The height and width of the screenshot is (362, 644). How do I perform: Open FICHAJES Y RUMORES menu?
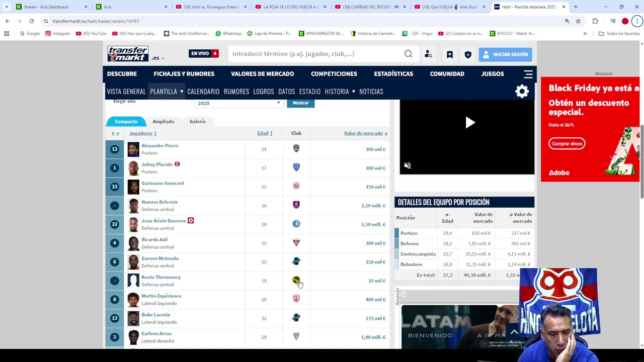184,74
